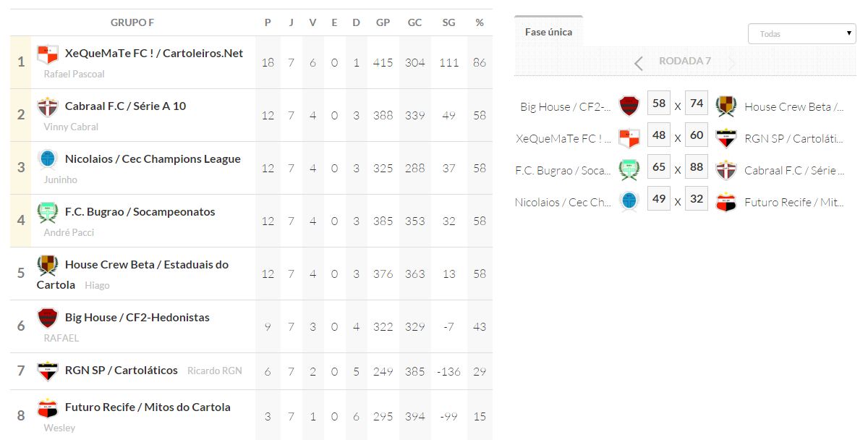Screen dimensions: 868x440
Task: Click Nicolaios blue globe crest in standings
Action: [48, 159]
